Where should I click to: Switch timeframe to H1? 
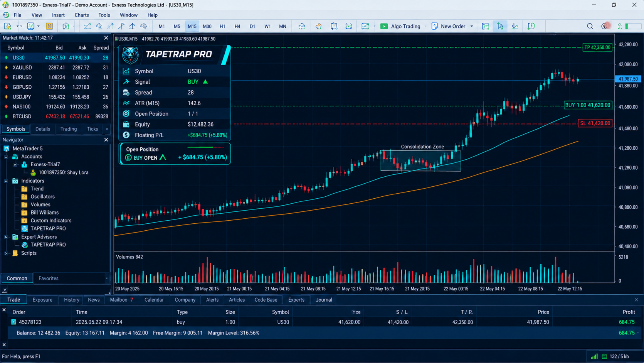click(x=222, y=26)
